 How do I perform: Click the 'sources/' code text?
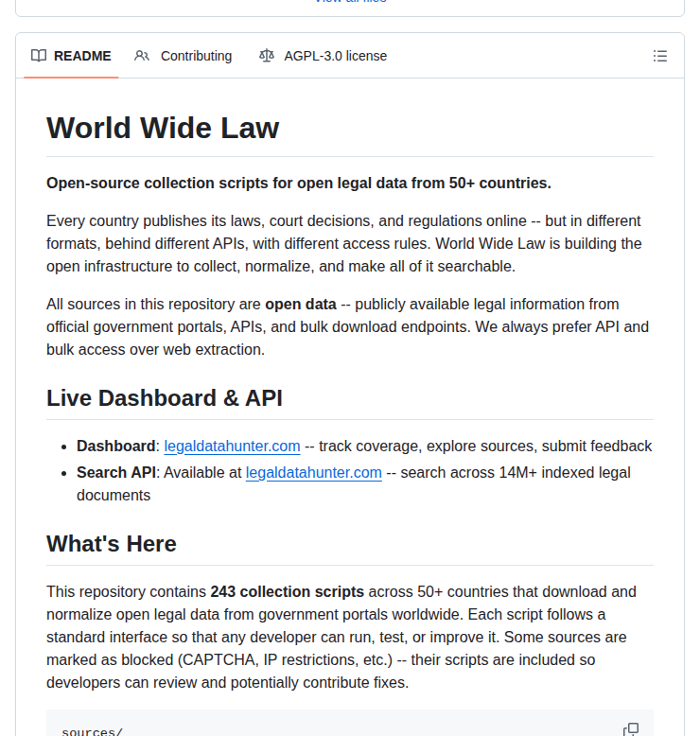click(x=92, y=731)
